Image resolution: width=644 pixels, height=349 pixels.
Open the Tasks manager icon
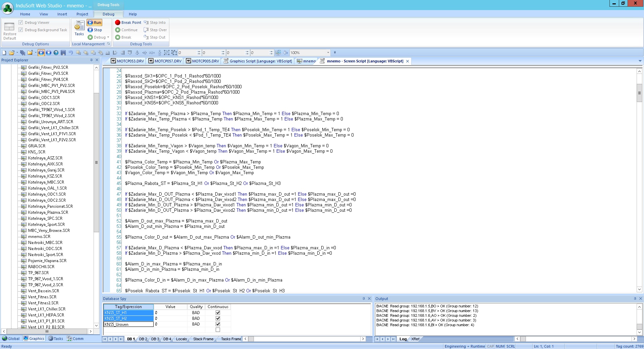(79, 28)
